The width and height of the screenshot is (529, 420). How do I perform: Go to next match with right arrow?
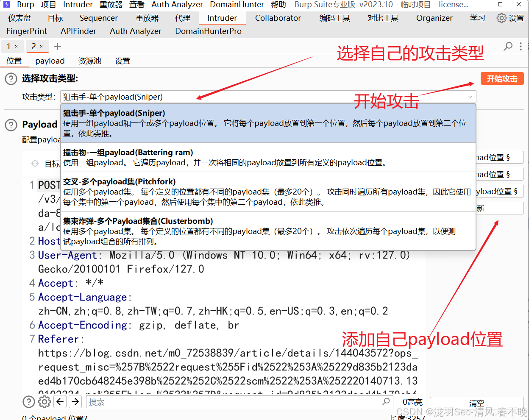[x=75, y=402]
